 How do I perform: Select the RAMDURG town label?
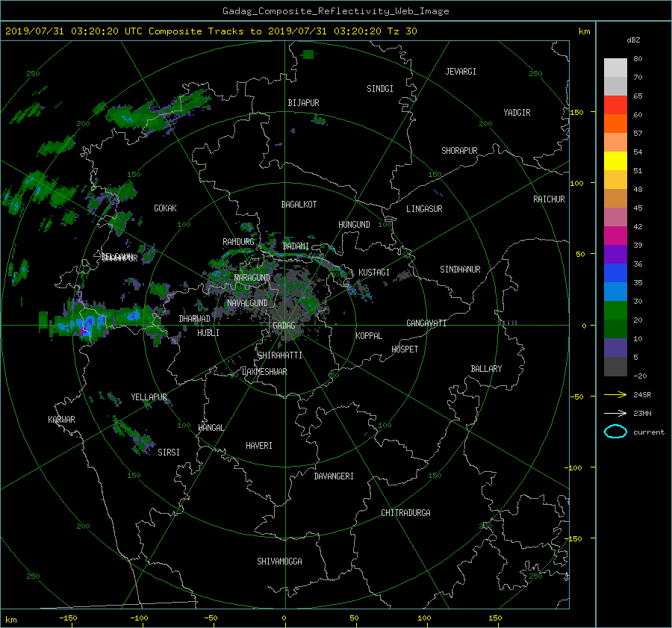238,242
